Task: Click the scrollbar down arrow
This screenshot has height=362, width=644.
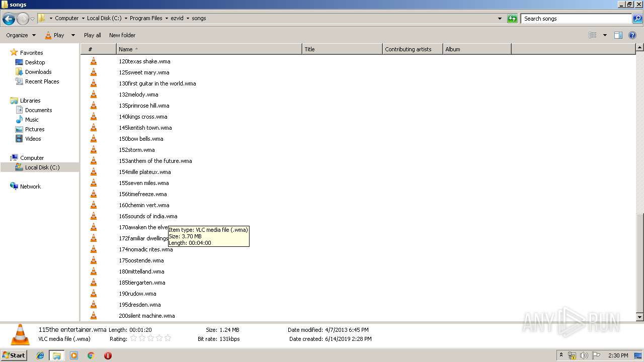Action: click(x=640, y=317)
